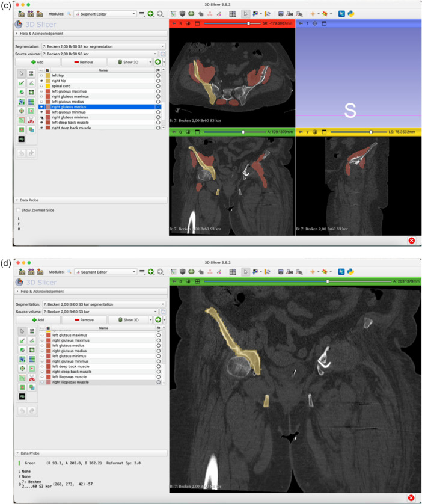422x504 pixels.
Task: Open the Python console from the upper toolbar
Action: 350,14
